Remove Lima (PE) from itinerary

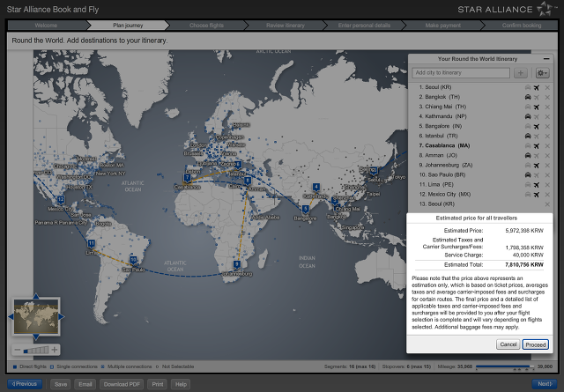tap(547, 184)
